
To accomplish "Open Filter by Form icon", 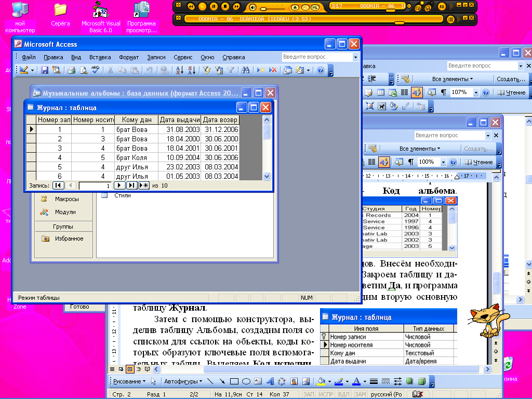I will [x=219, y=70].
